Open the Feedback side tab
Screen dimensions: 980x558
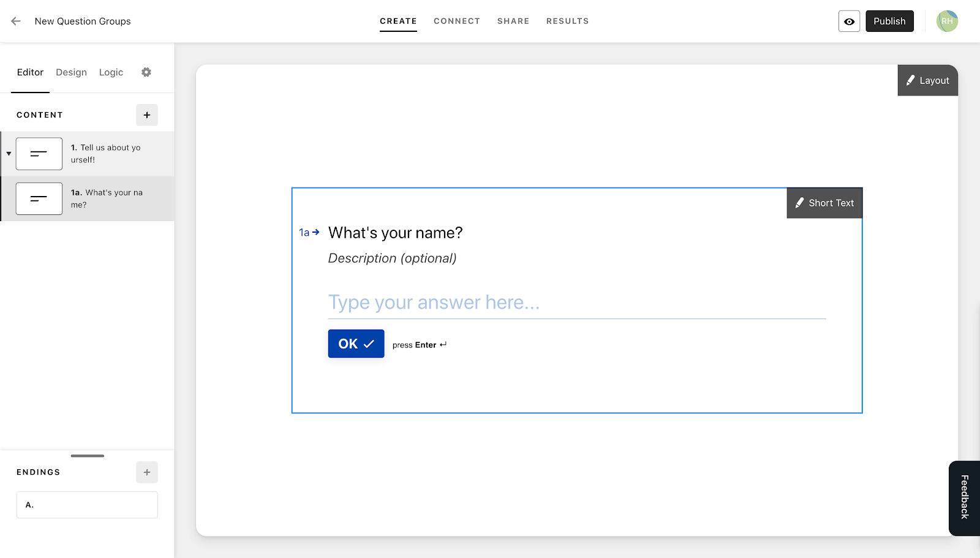pos(964,498)
